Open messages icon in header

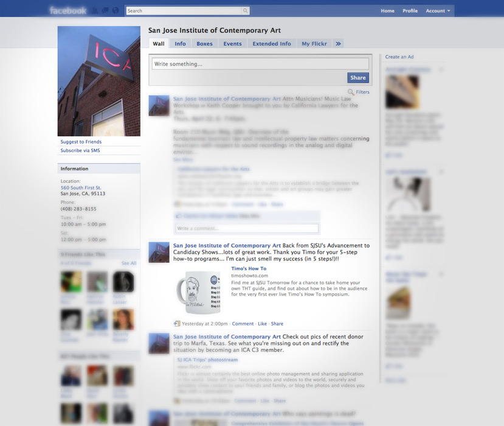[x=105, y=11]
